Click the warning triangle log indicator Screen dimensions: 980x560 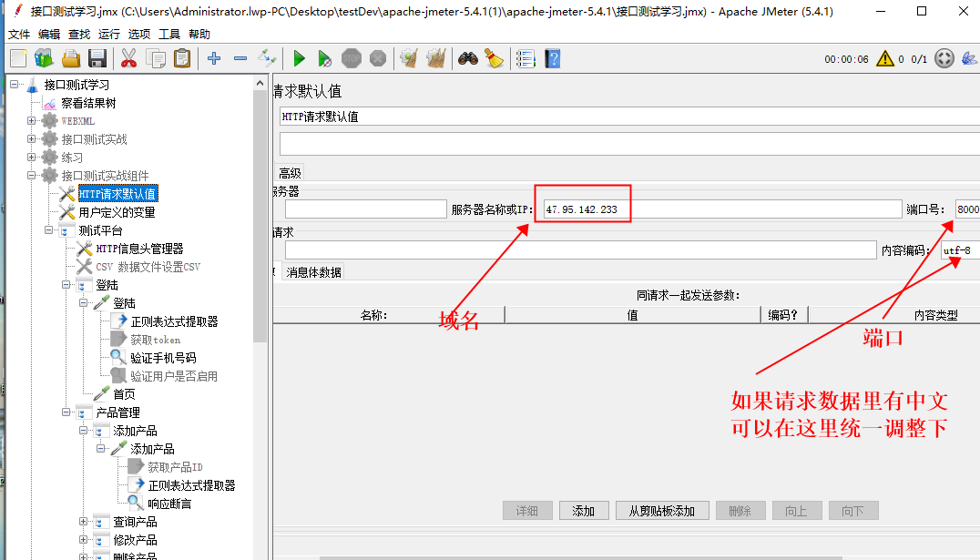(x=885, y=59)
